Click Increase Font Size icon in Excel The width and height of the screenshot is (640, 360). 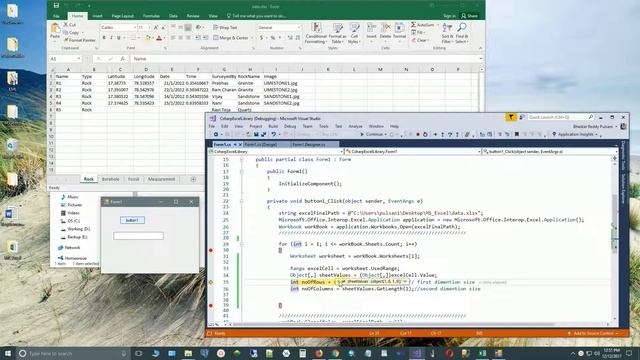(156, 27)
